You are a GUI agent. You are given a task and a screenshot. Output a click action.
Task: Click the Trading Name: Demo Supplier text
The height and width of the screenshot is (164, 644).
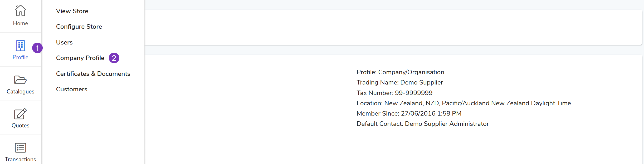(400, 82)
